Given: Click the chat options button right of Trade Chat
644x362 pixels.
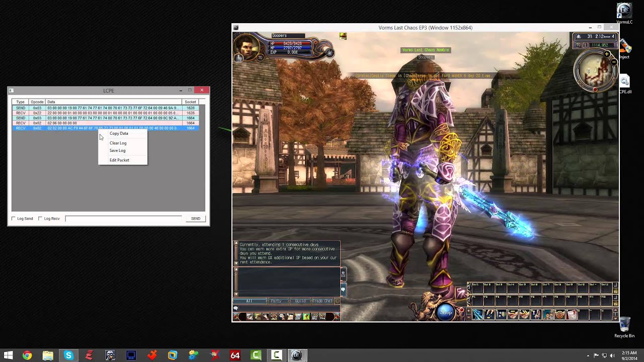Looking at the screenshot, I should [337, 301].
